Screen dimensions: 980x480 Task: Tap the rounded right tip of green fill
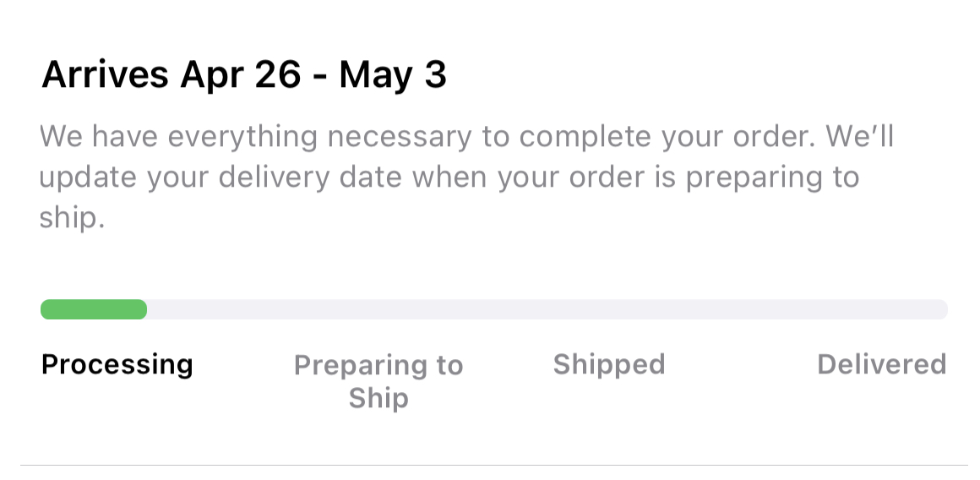[x=141, y=309]
